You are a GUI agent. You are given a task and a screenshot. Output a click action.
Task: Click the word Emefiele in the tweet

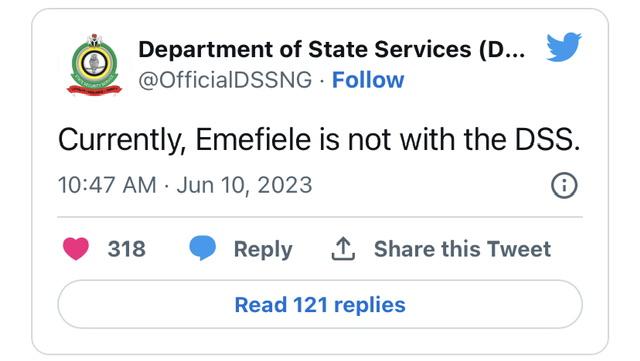pos(253,140)
